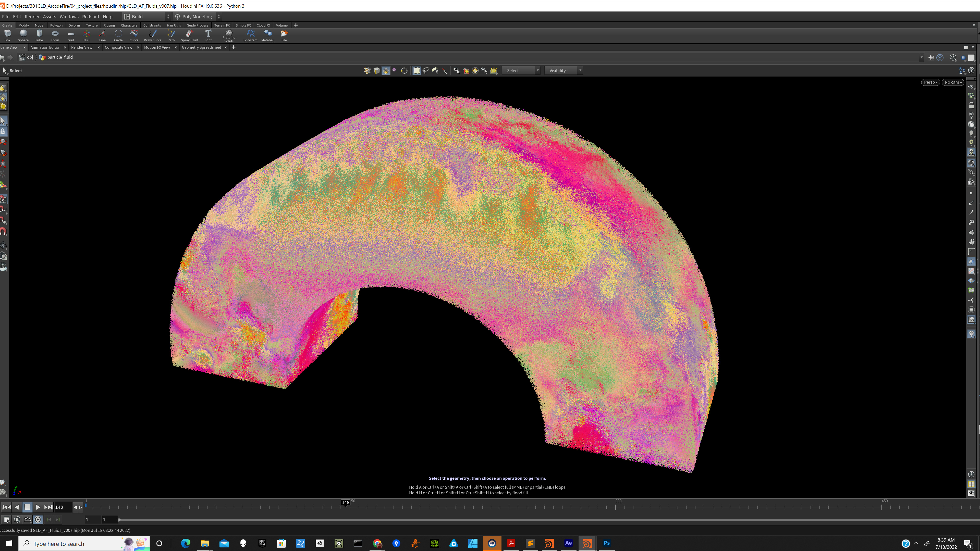
Task: Click the Path shelf tool
Action: [171, 35]
